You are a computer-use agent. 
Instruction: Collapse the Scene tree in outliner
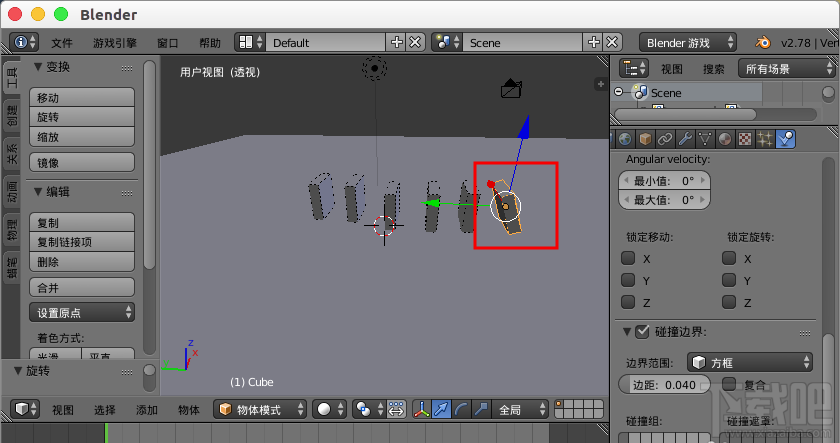pyautogui.click(x=618, y=92)
